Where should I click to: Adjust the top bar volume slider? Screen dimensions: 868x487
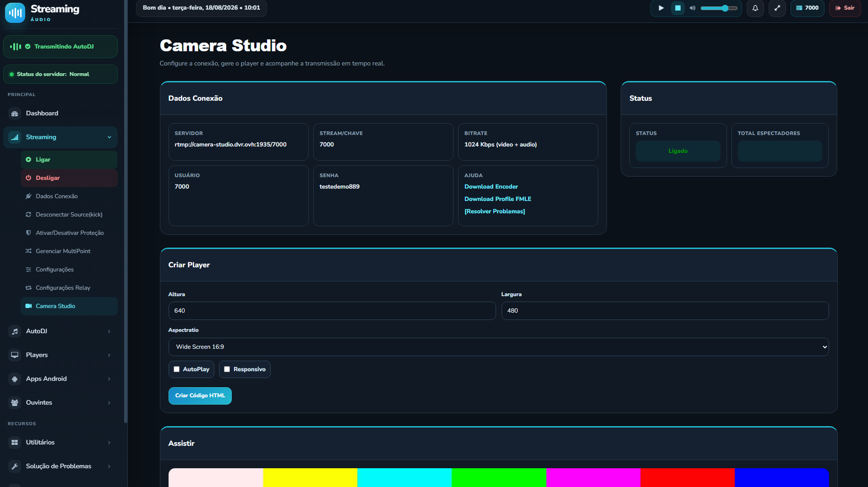tap(719, 8)
